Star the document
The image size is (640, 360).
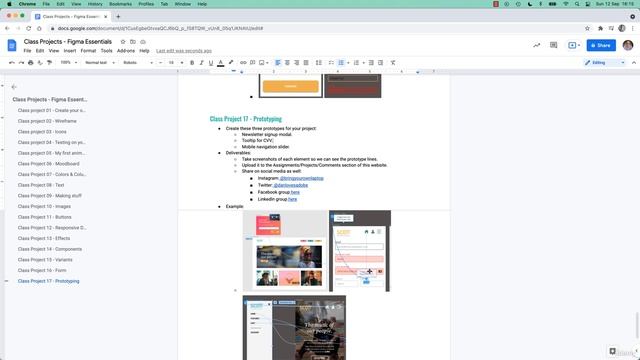pyautogui.click(x=123, y=42)
